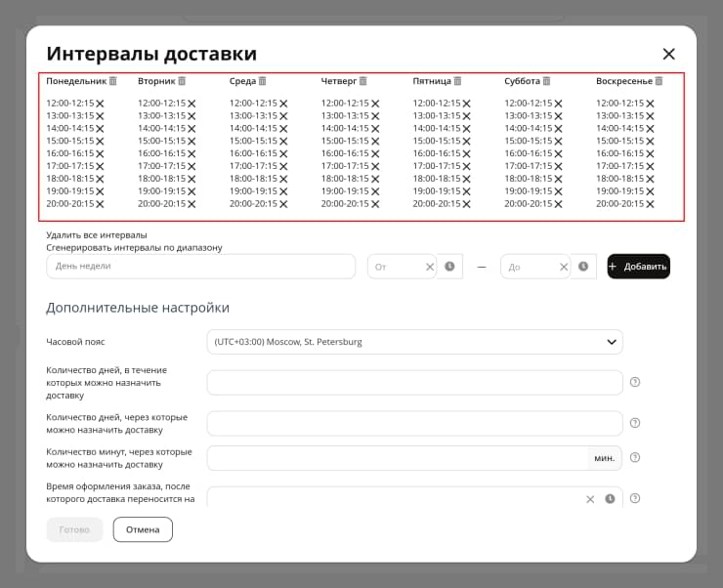Delete Суббота 13:00-13:15 interval

coord(559,116)
